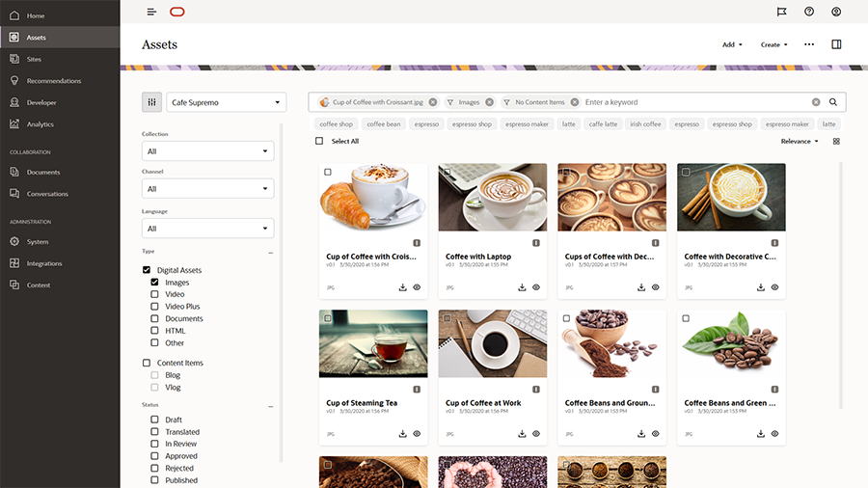Viewport: 868px width, 488px height.
Task: Uncheck the Digital Assets checkbox
Action: point(147,270)
